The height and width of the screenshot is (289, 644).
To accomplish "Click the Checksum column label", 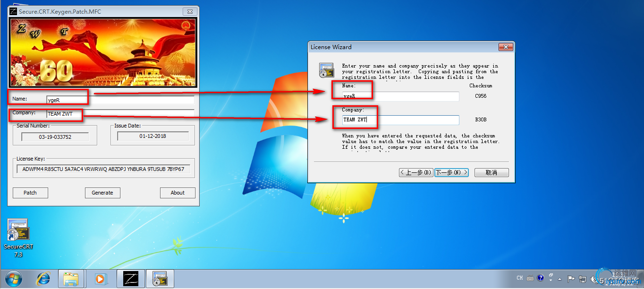I will tap(481, 86).
